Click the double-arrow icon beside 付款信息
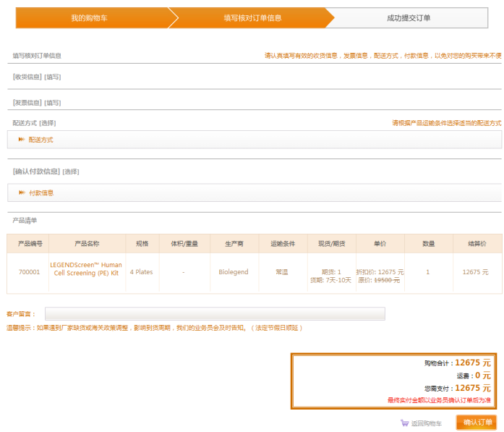This screenshot has width=504, height=432. [22, 192]
